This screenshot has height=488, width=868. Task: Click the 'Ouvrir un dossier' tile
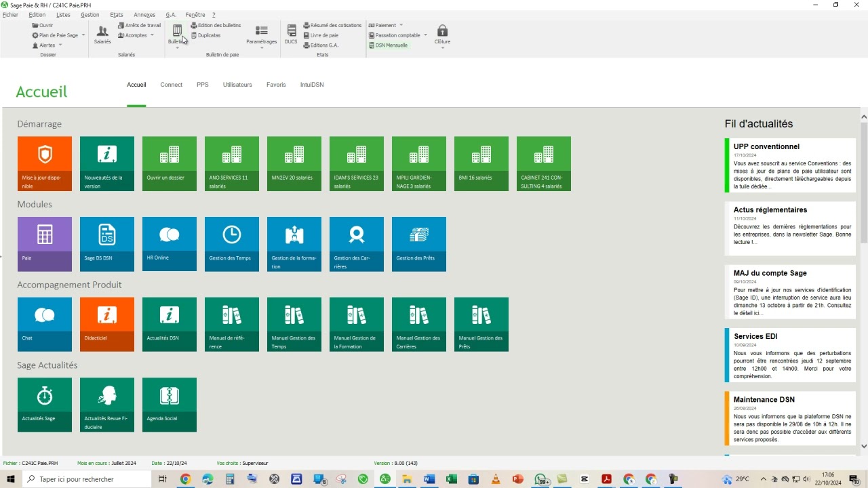[170, 163]
